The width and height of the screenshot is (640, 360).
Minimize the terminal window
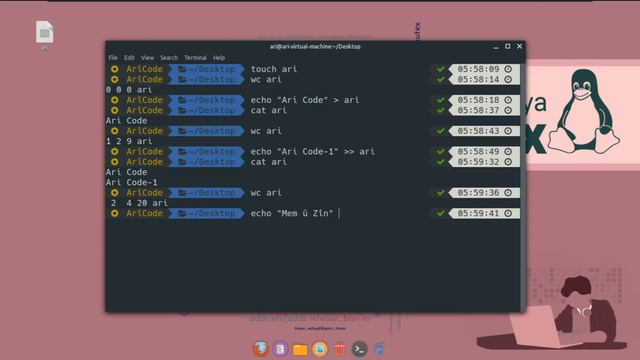point(496,47)
